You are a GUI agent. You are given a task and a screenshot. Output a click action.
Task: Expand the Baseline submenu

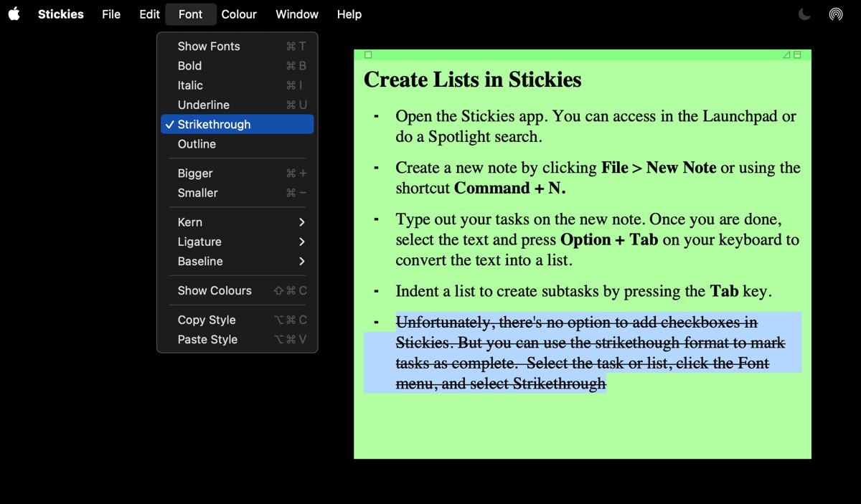click(237, 261)
